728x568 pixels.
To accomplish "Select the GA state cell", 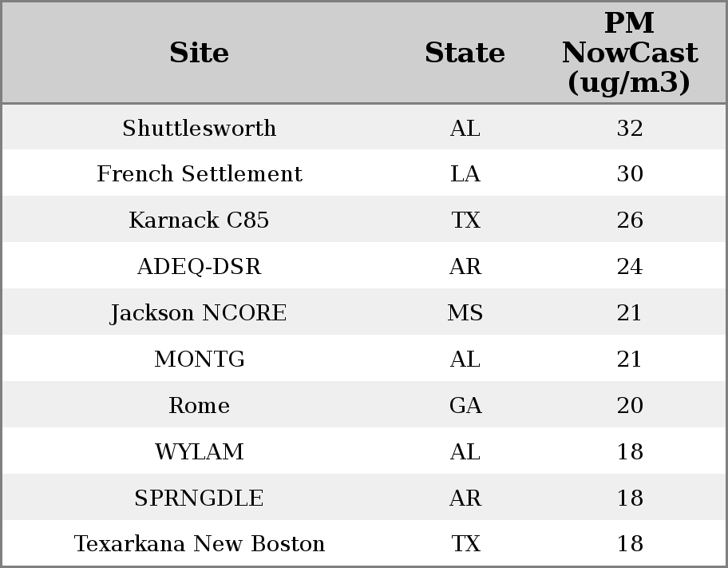I will point(465,406).
